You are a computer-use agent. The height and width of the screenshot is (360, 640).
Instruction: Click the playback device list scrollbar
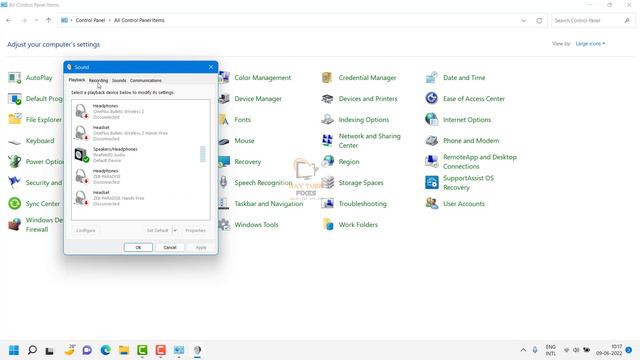203,153
